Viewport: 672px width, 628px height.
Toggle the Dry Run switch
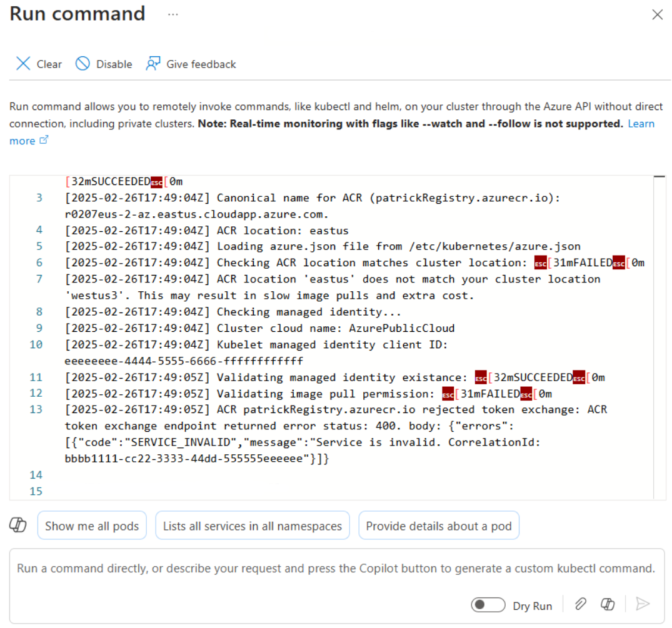point(488,605)
